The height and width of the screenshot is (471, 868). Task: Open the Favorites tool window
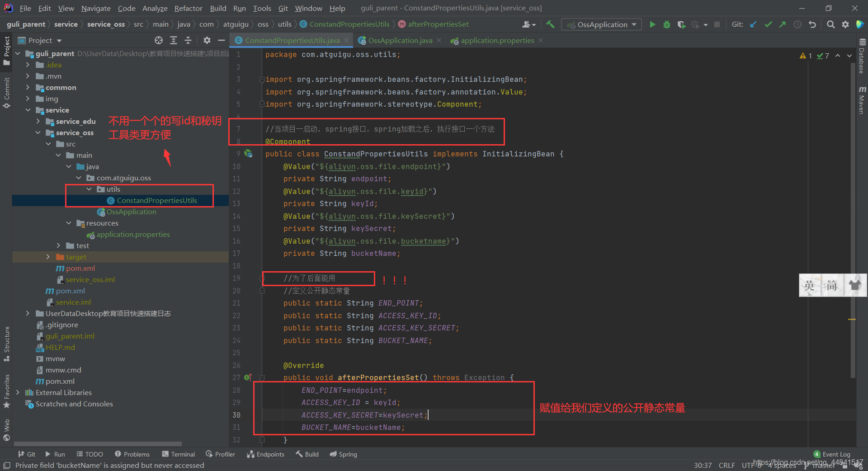[6, 391]
